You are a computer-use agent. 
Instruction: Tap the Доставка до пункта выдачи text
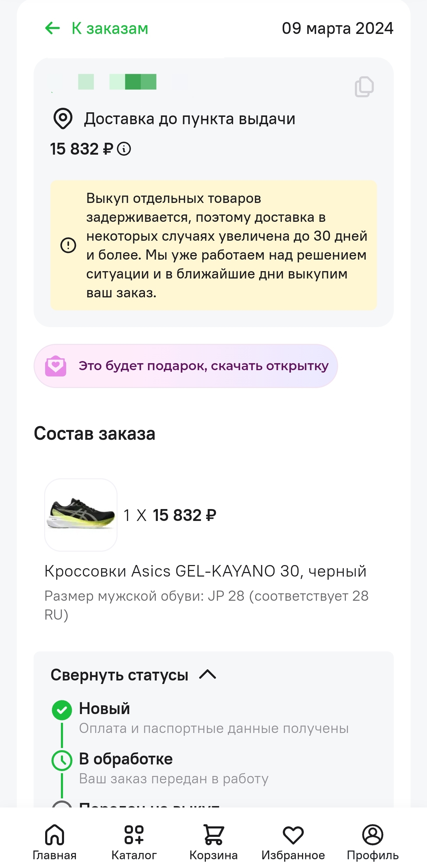pos(189,119)
